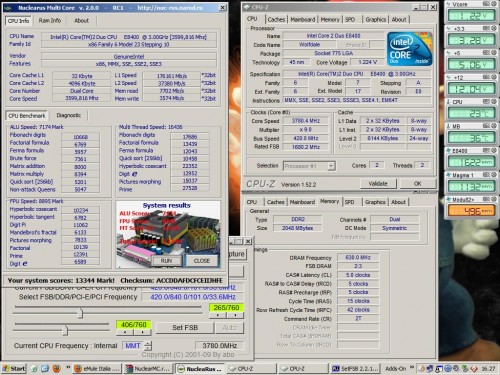The height and width of the screenshot is (375, 500).
Task: Click the CLOSE button in Nuclearus
Action: [x=202, y=261]
